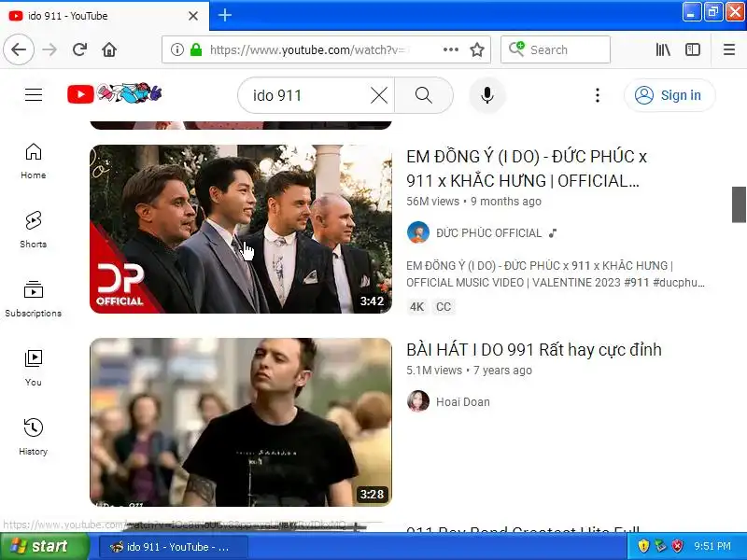Click the CC badge on first video
This screenshot has height=560, width=747.
tap(443, 307)
